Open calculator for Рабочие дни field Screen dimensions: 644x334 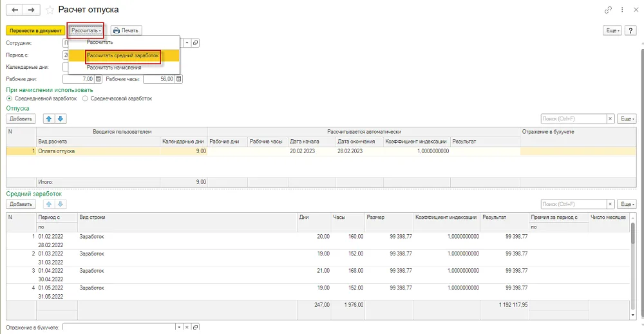pyautogui.click(x=98, y=79)
